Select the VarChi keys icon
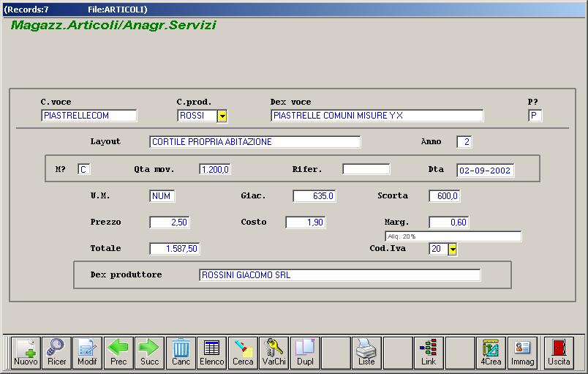Screen dimensions: 588x374 (274, 352)
